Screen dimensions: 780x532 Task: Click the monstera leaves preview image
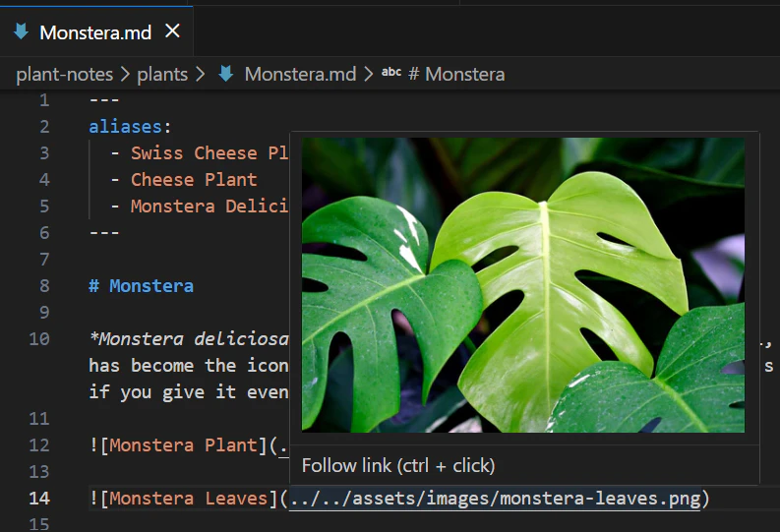(523, 285)
